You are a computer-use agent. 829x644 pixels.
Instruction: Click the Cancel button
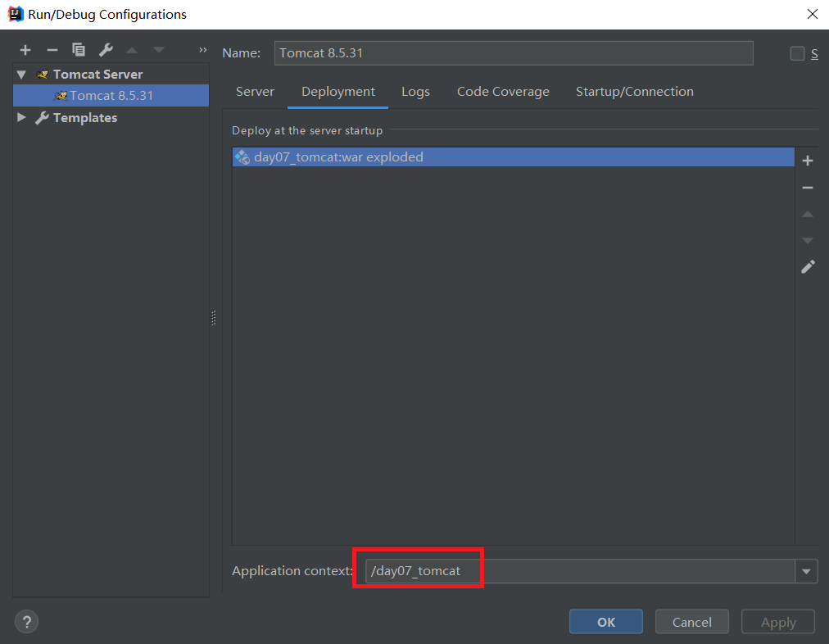click(x=691, y=622)
